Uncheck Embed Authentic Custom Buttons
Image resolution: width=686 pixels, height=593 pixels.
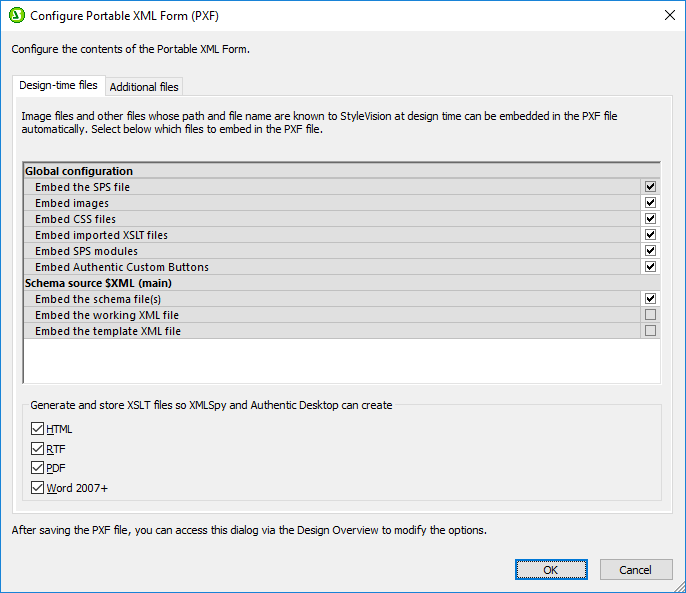[650, 267]
